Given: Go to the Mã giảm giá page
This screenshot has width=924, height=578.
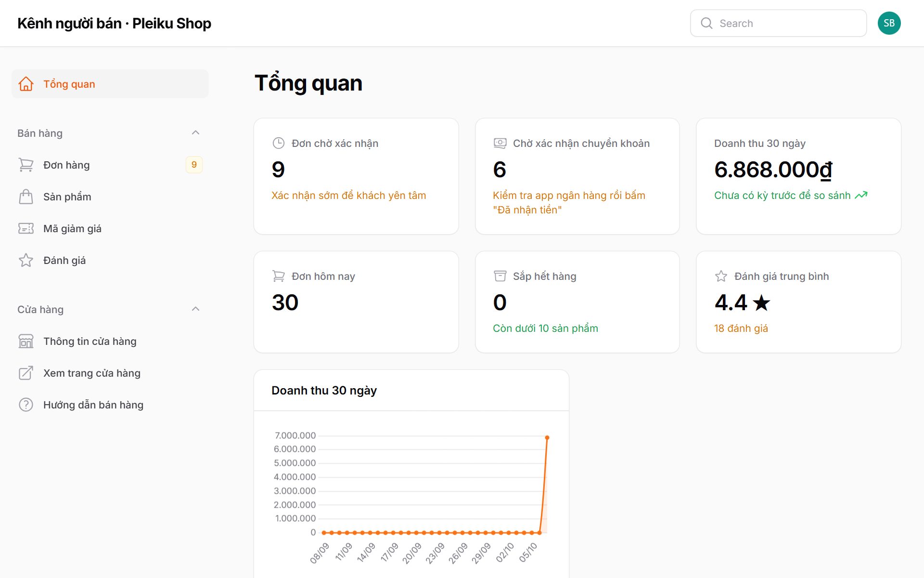Looking at the screenshot, I should (x=110, y=228).
